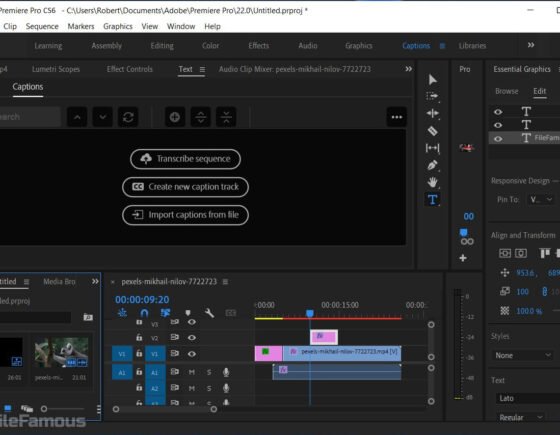Open the Sequence menu

coord(42,26)
